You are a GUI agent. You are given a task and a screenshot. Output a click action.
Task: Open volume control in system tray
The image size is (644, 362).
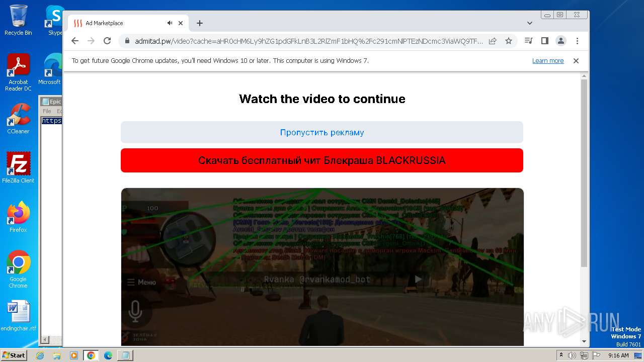click(x=572, y=355)
